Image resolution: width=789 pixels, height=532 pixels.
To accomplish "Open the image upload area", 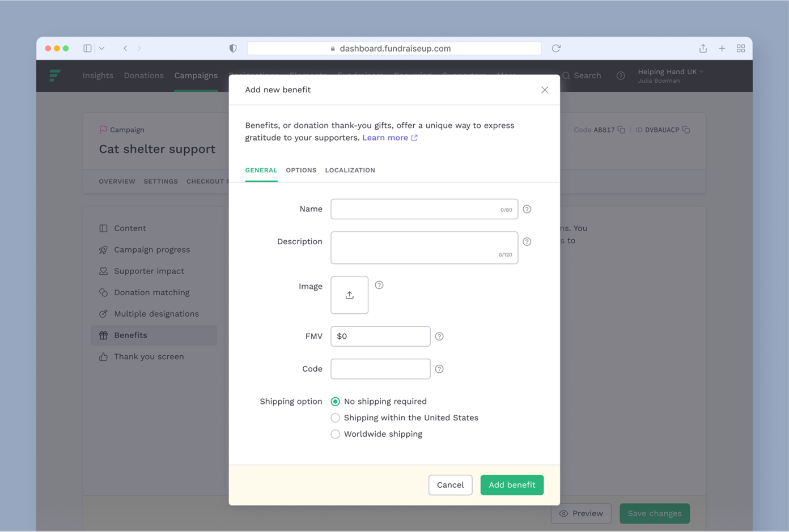I will click(x=349, y=295).
